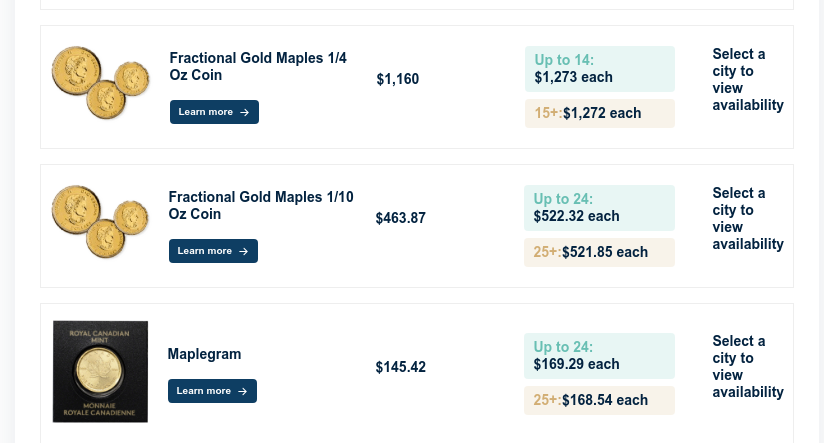Click the Maplegram product title
This screenshot has height=443, width=824.
[x=204, y=354]
